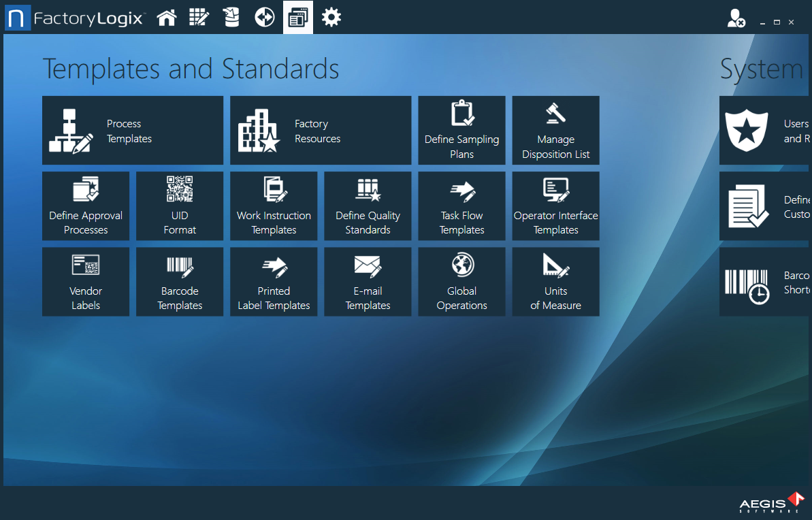Open the UID Format tile
812x520 pixels.
[180, 206]
